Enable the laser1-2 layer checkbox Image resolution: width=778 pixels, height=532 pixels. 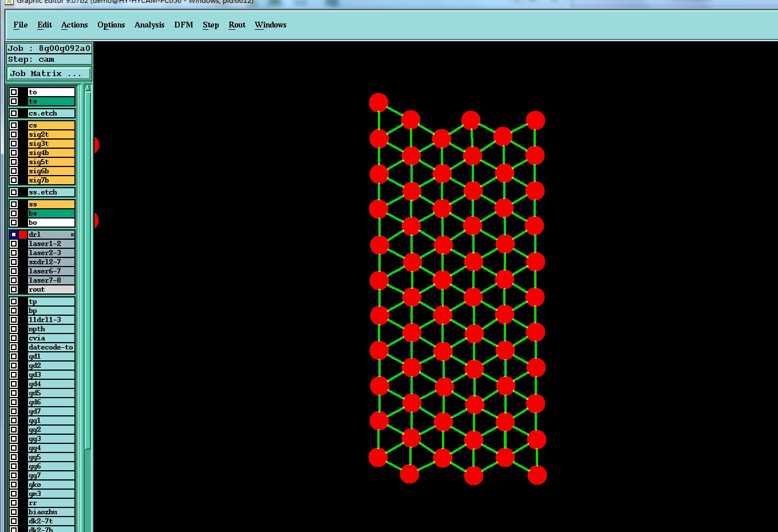pyautogui.click(x=14, y=244)
